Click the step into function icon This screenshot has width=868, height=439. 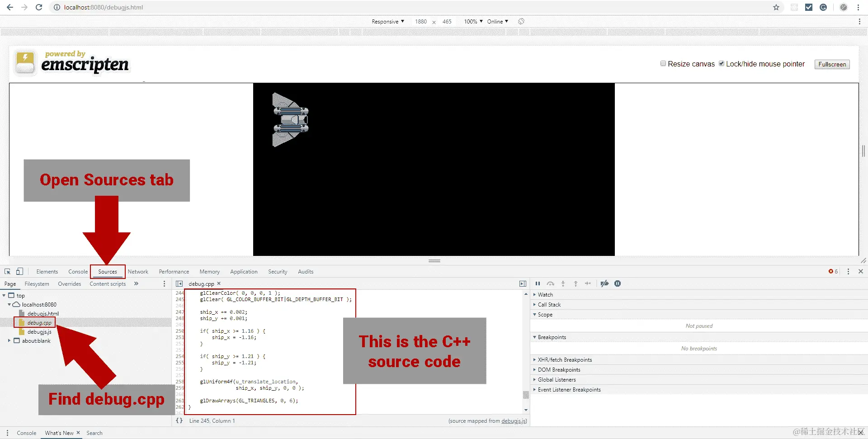click(563, 283)
